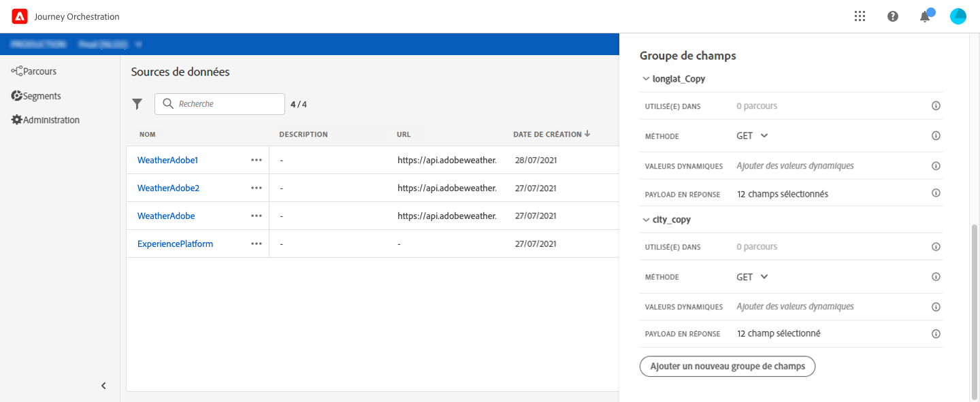Open the notifications bell icon

click(925, 16)
